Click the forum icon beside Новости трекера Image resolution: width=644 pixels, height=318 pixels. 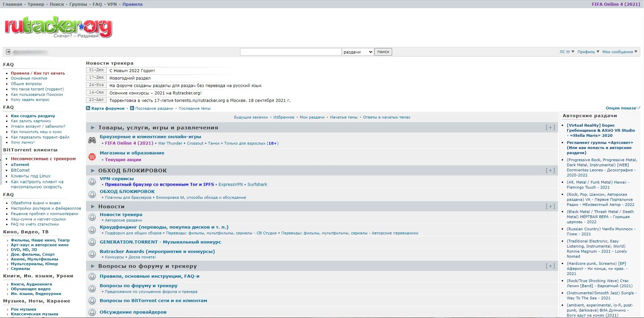click(92, 217)
